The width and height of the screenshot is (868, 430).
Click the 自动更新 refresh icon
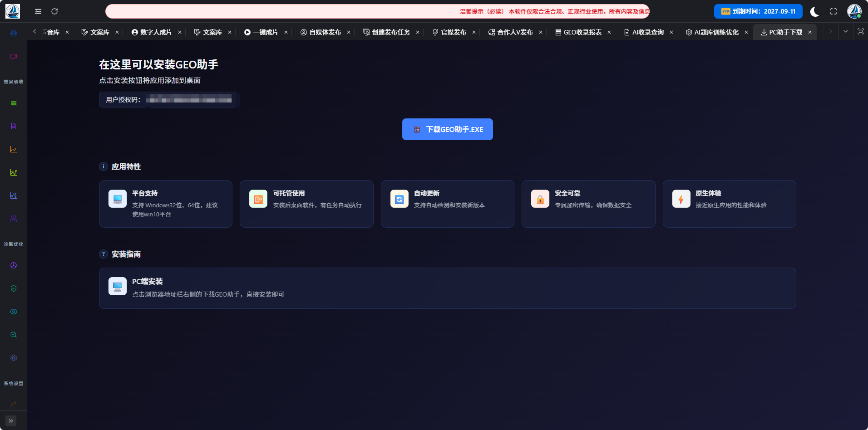[399, 199]
